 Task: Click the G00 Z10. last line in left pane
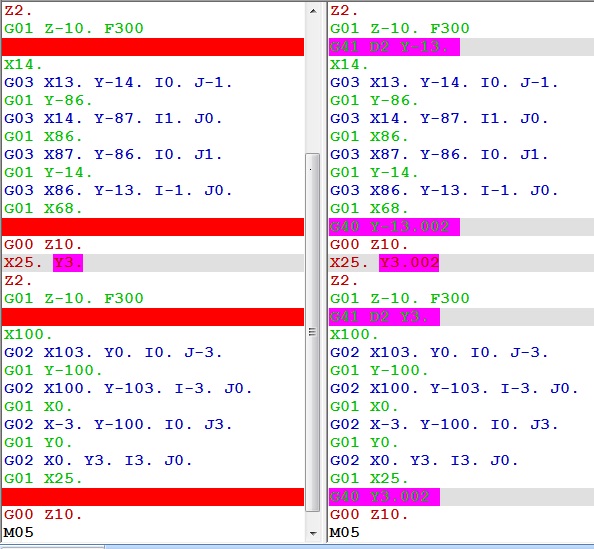click(43, 515)
